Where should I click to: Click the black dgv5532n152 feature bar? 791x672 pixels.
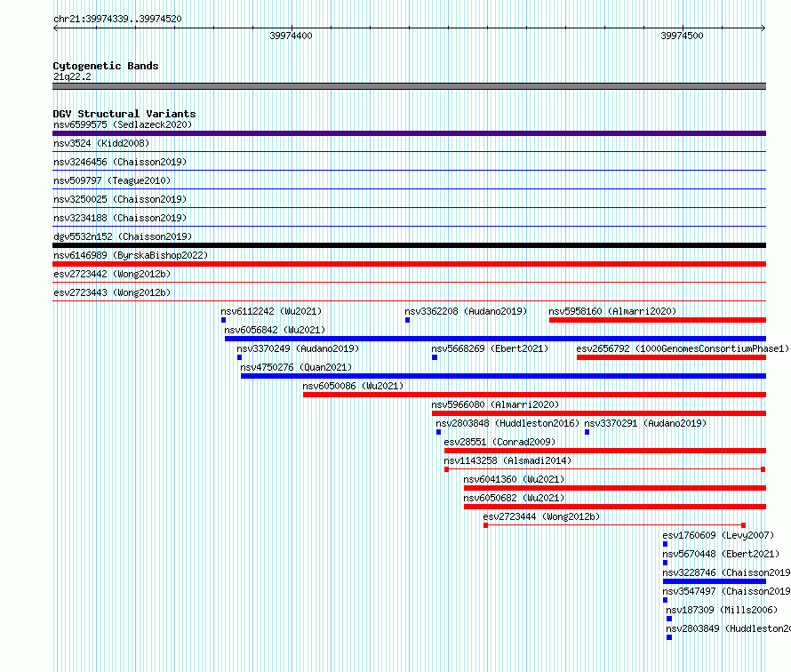pos(409,245)
